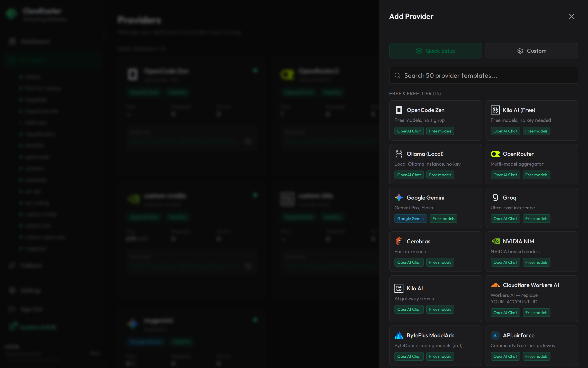The width and height of the screenshot is (588, 368).
Task: Choose the API.airforce template title
Action: point(519,335)
